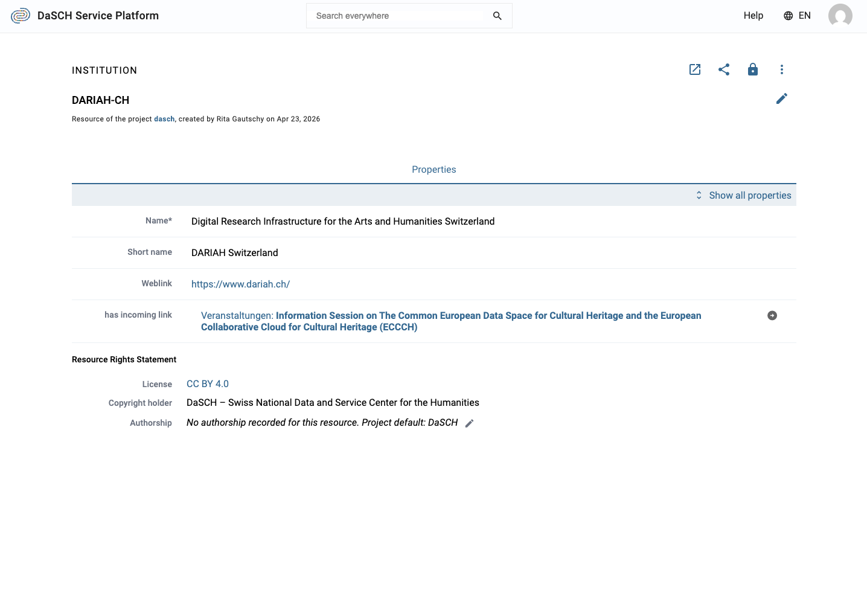Click the DaSCH logo icon
Screen dimensions: 867x616
(21, 16)
